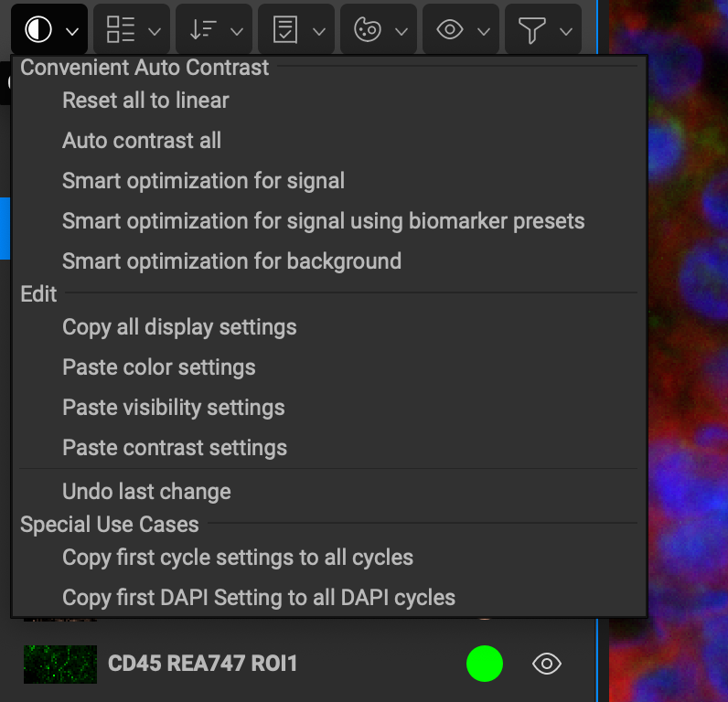
Task: Click the contrast half-circle toolbar icon
Action: coord(38,29)
